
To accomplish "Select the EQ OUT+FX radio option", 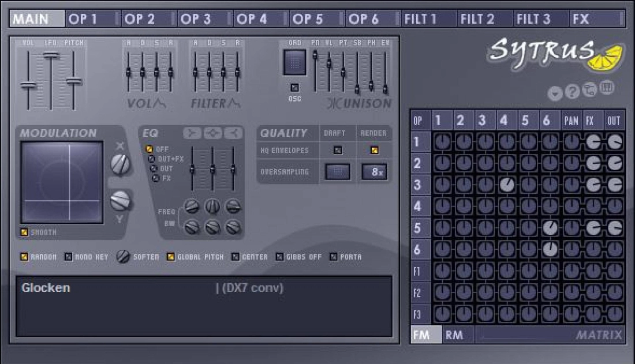I will click(x=151, y=159).
